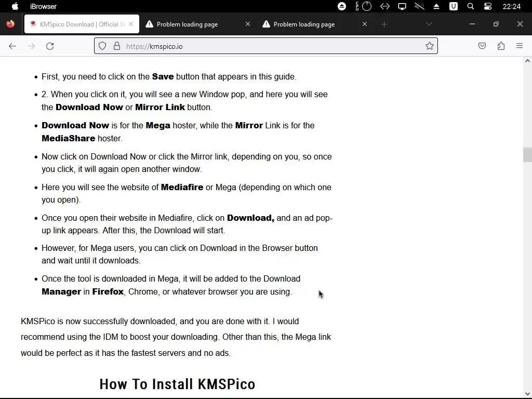Open Control Center toggle icon
Viewport: 532px width, 399px height.
(x=487, y=6)
